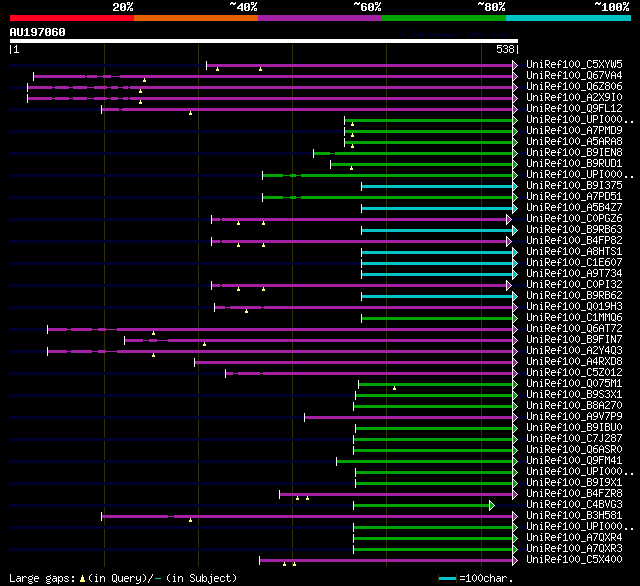Select the UniRef100_A8HTS1 label
This screenshot has width=640, height=586.
point(574,252)
